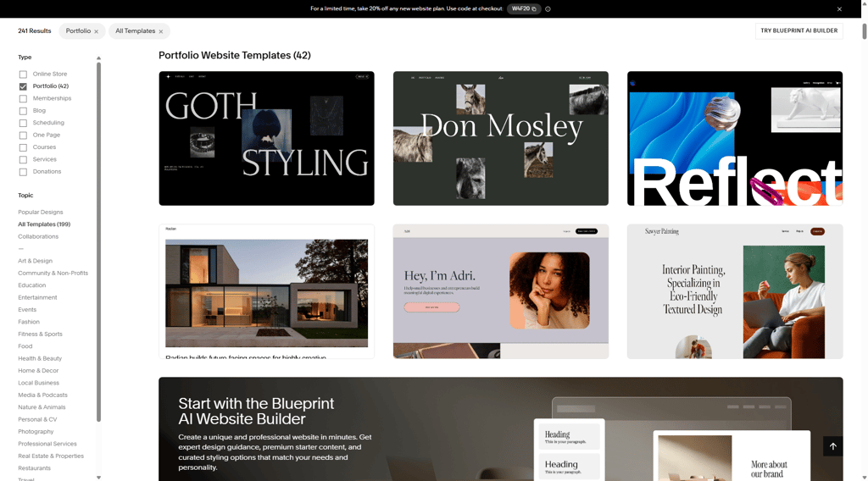Select Real Estate & Properties topic
868x481 pixels.
pos(50,456)
